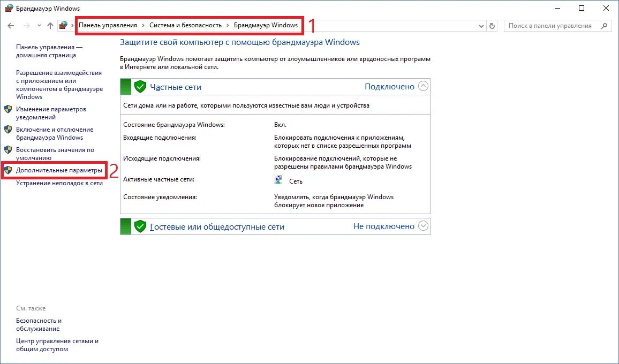Click 'Не подключено' status text
This screenshot has height=364, width=619.
click(x=384, y=226)
